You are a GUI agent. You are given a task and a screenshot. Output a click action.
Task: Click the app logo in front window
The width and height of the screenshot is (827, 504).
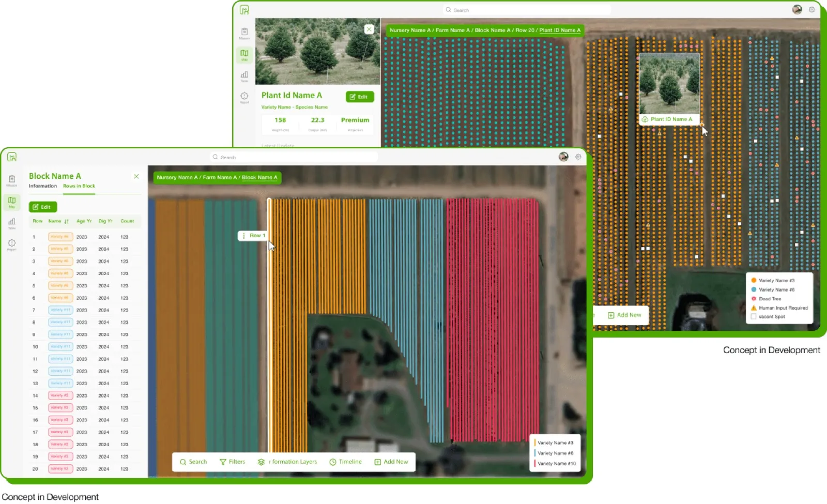click(x=12, y=157)
